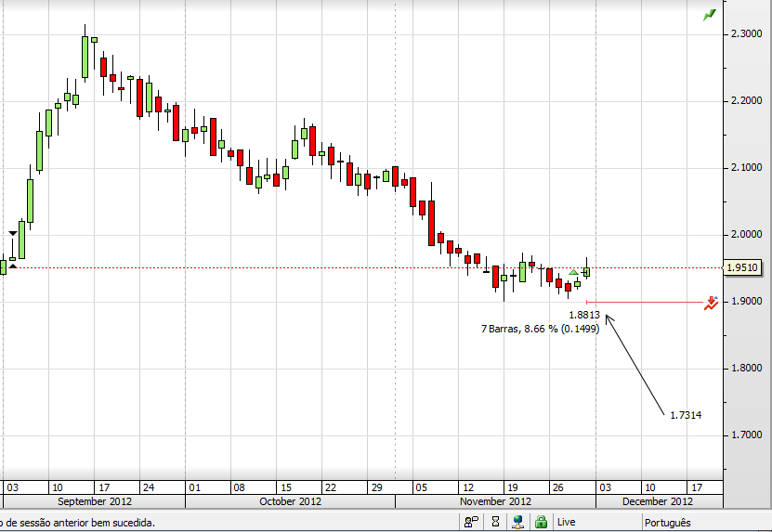Image resolution: width=772 pixels, height=532 pixels.
Task: Select the 1.9510 current price label
Action: 742,267
